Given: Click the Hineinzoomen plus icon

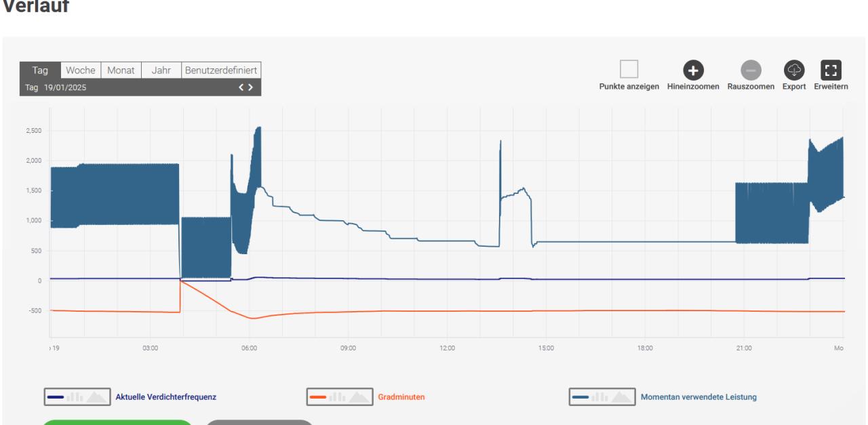Looking at the screenshot, I should click(x=693, y=70).
